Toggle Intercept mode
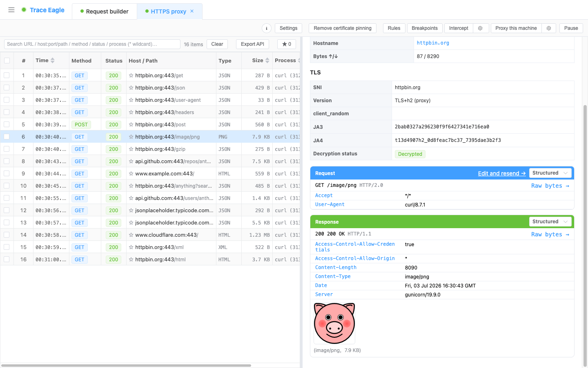Viewport: 588px width, 368px height. [459, 28]
